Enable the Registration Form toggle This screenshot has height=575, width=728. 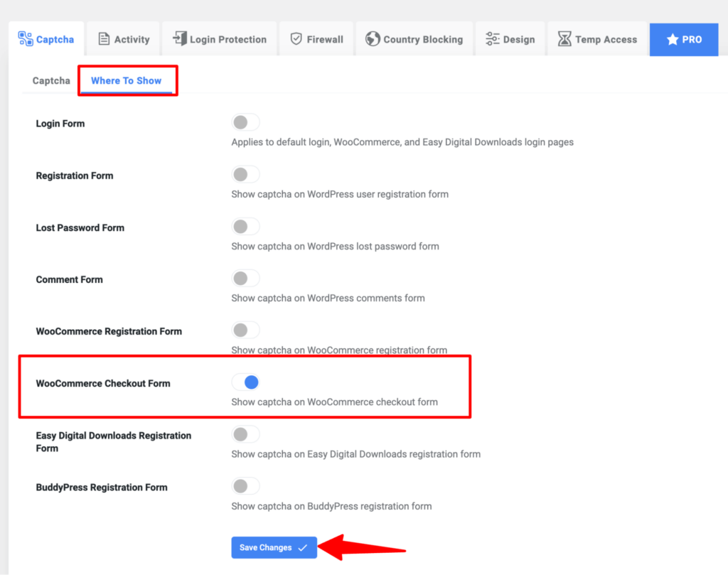pyautogui.click(x=245, y=174)
